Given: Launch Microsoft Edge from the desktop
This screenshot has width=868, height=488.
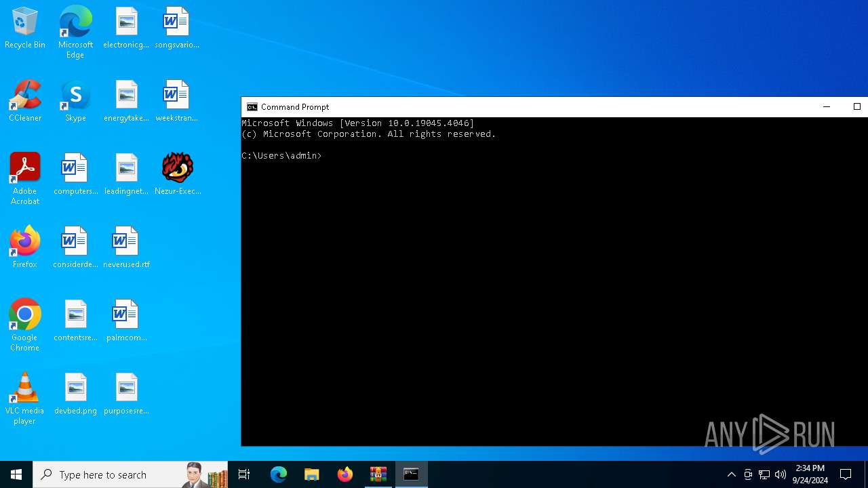Looking at the screenshot, I should 75,33.
